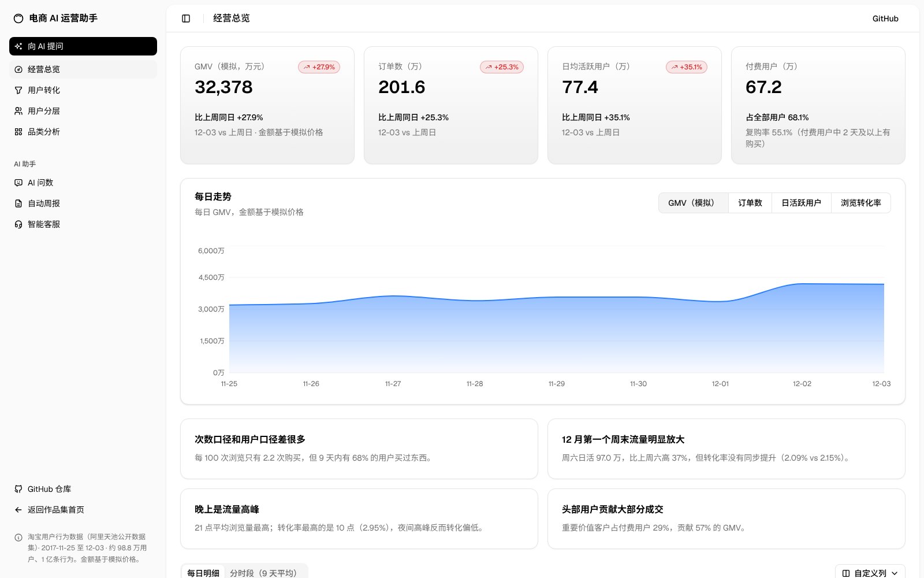Image resolution: width=924 pixels, height=578 pixels.
Task: Switch chart to 浏览转化率
Action: 861,203
